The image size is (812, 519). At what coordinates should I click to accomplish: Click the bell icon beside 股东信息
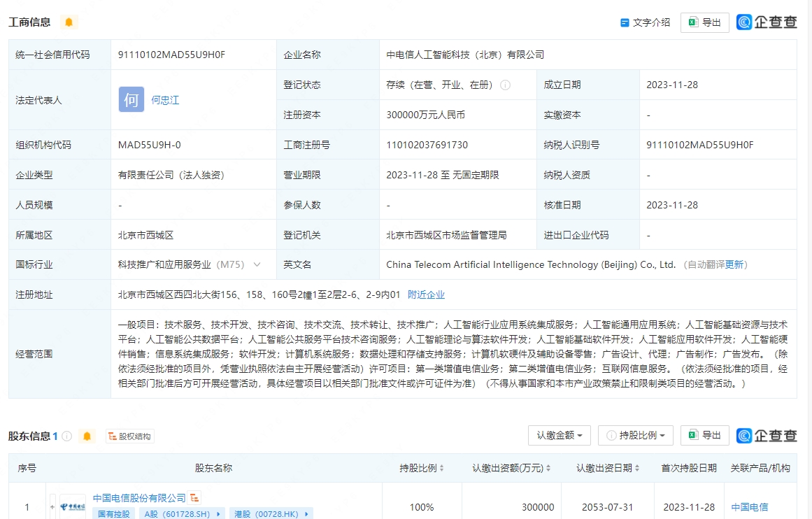pos(87,436)
